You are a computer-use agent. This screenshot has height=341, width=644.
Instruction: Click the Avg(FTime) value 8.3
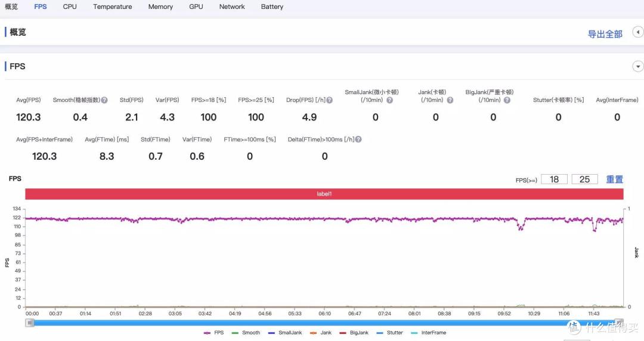107,156
